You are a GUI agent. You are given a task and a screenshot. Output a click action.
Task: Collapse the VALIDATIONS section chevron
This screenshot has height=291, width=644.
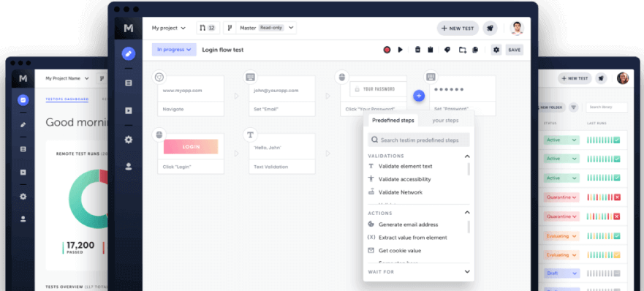coord(467,156)
